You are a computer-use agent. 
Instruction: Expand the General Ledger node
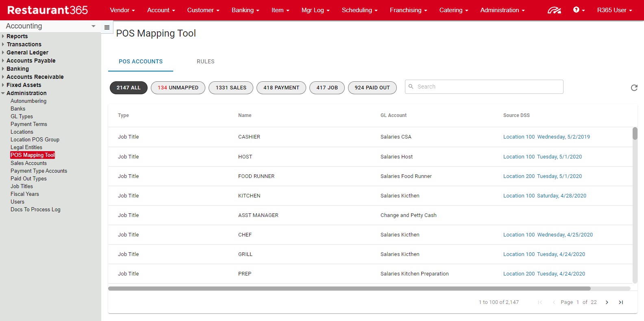[3, 52]
